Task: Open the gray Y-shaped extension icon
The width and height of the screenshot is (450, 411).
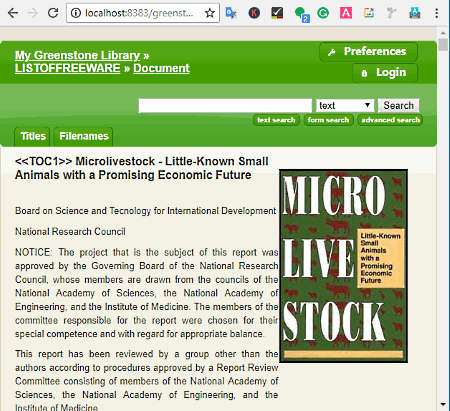Action: 392,13
